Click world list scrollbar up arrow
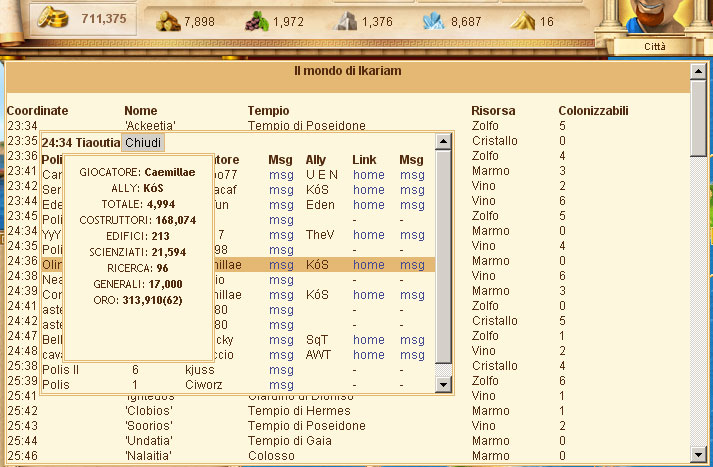The image size is (713, 467). pyautogui.click(x=698, y=71)
